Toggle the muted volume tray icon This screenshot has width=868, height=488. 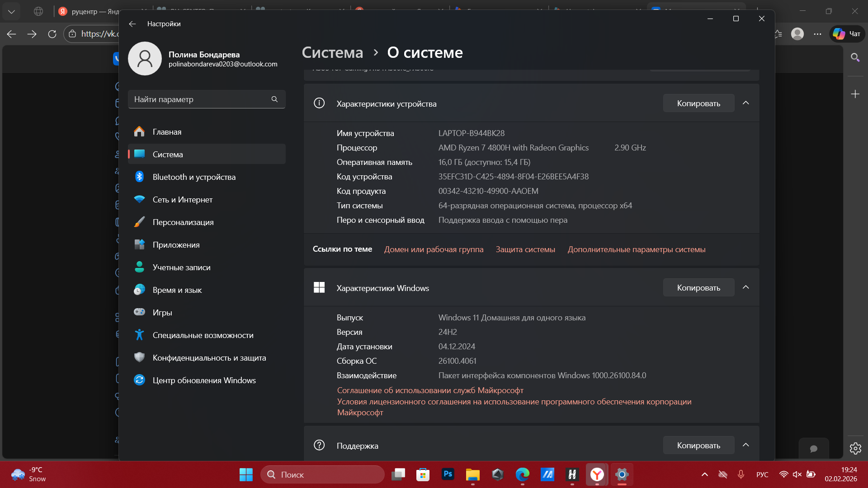coord(797,474)
